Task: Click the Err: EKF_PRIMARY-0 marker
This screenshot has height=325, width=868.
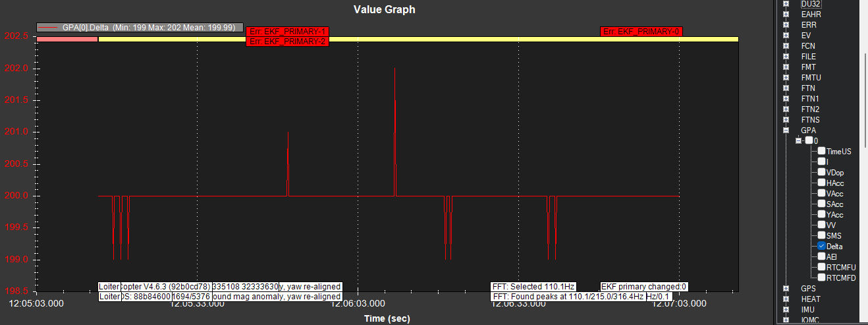Action: pyautogui.click(x=641, y=31)
